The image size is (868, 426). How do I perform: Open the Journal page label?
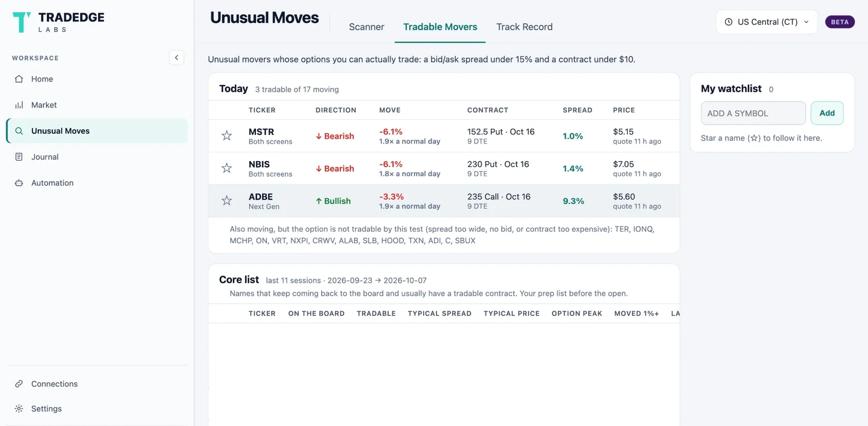click(45, 157)
